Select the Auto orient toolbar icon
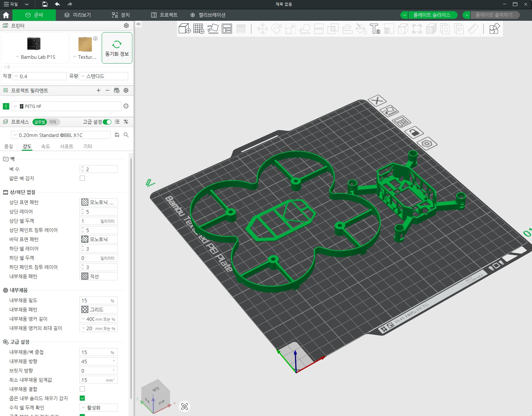 [x=213, y=29]
